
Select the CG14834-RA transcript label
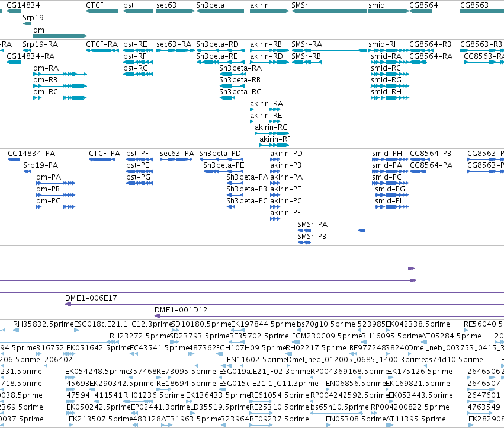(31, 56)
